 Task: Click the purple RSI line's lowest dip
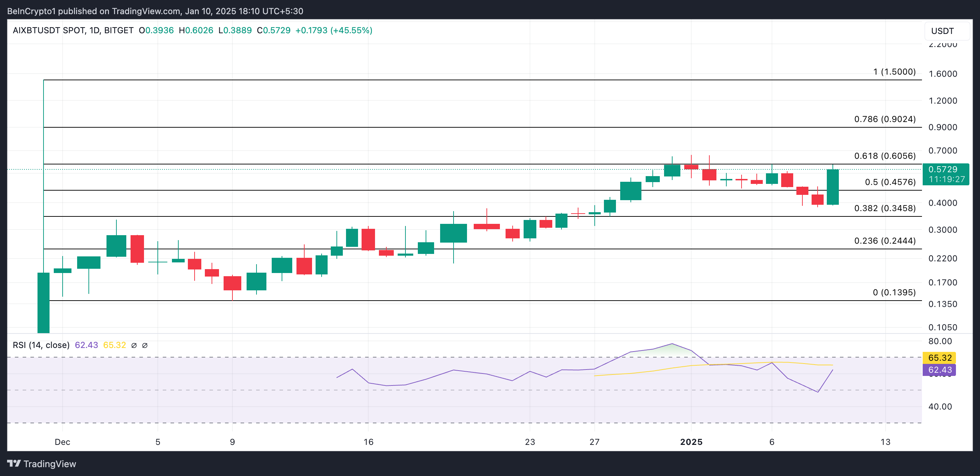coord(818,391)
